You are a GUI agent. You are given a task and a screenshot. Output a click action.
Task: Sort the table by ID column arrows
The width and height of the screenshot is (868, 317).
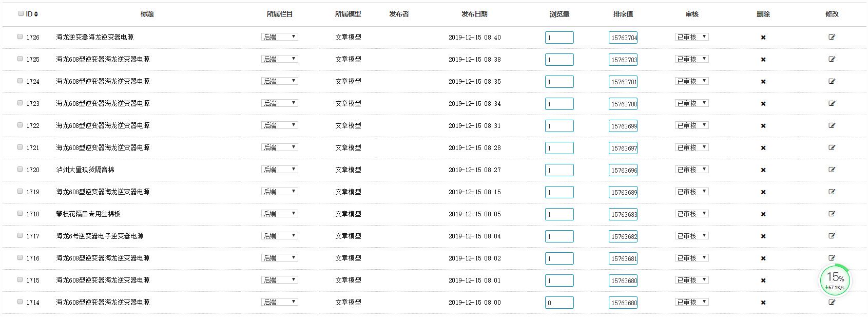(x=36, y=14)
